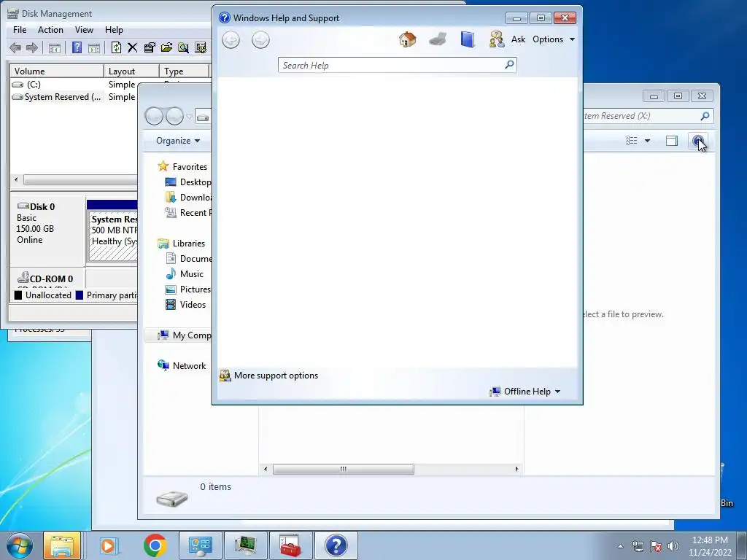Viewport: 747px width, 560px height.
Task: Click Back arrow in Disk Management toolbar
Action: 16,47
